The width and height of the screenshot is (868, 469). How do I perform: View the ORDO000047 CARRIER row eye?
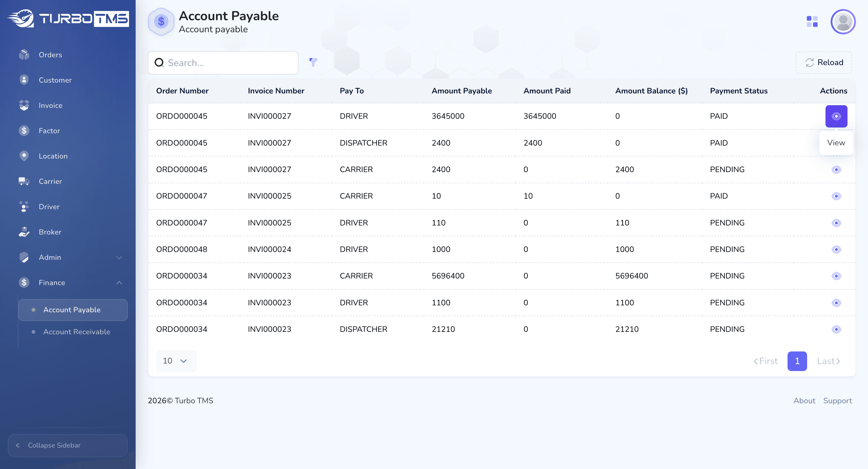(836, 196)
